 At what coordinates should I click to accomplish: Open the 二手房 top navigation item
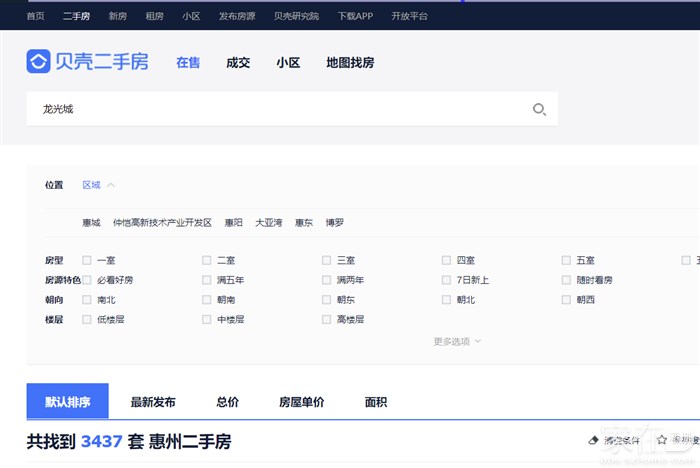click(x=76, y=16)
